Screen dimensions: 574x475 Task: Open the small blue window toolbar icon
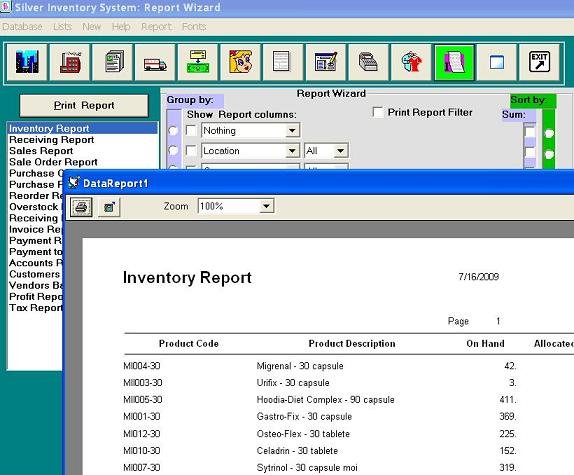[x=497, y=62]
